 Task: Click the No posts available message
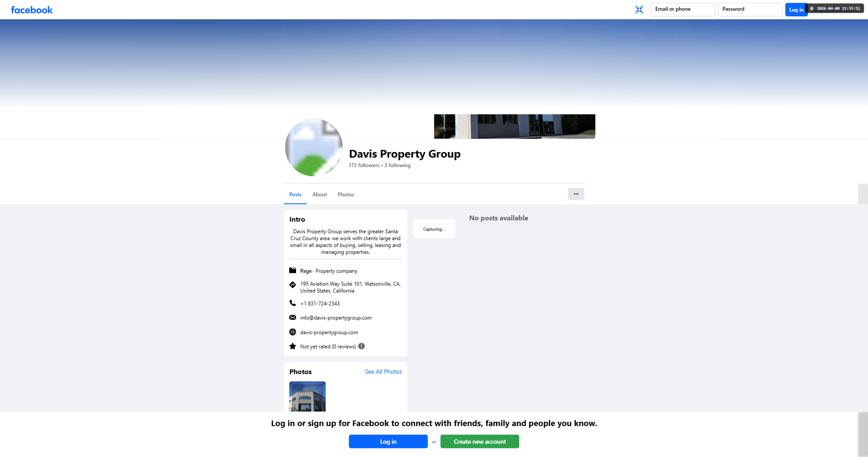pos(499,218)
